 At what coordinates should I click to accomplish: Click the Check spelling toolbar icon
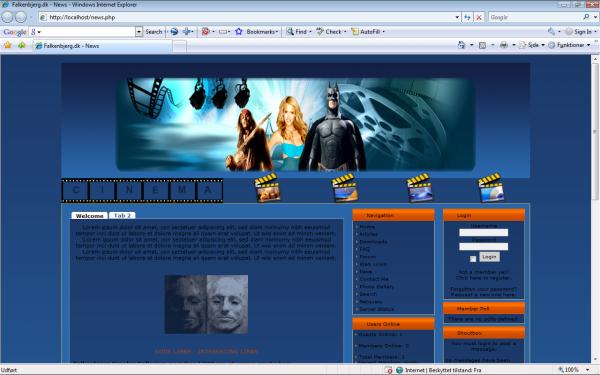click(320, 32)
